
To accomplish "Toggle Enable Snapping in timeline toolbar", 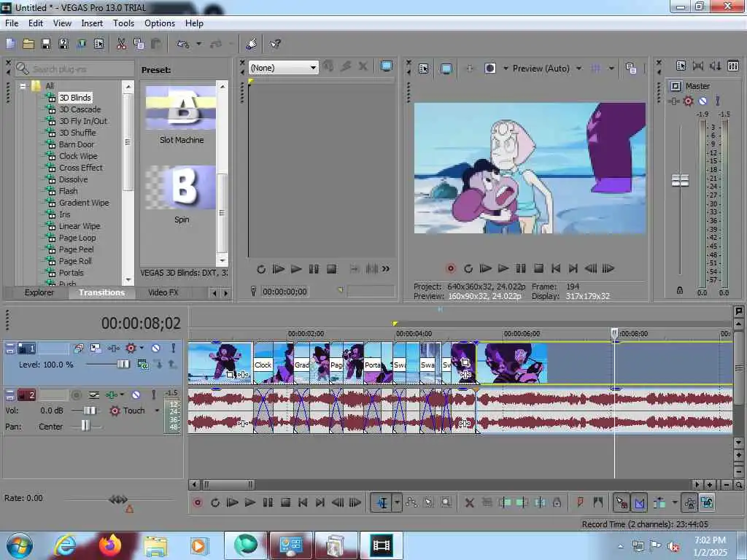I will [x=622, y=502].
